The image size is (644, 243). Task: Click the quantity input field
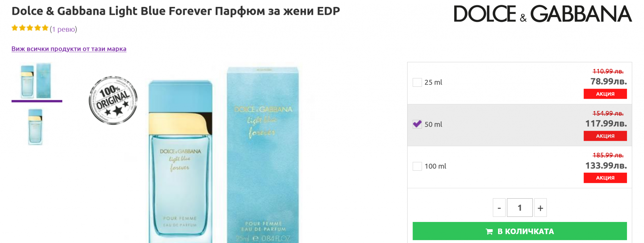pos(519,208)
